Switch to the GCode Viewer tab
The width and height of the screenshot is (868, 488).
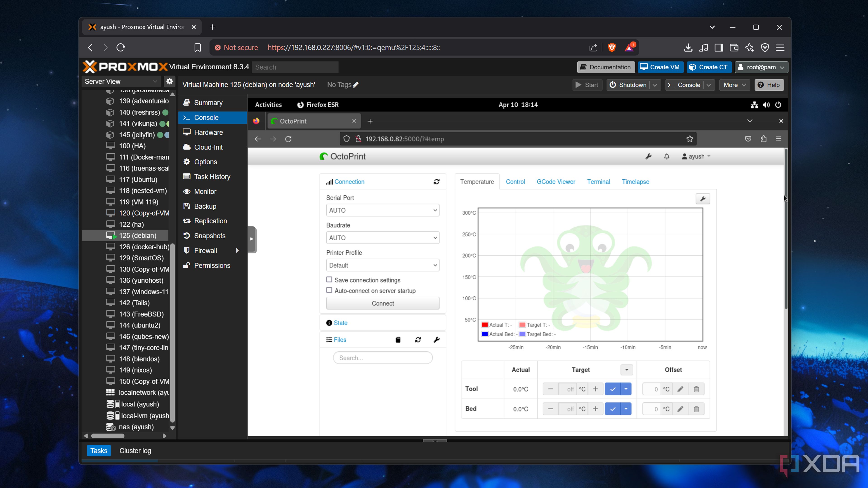coord(556,181)
